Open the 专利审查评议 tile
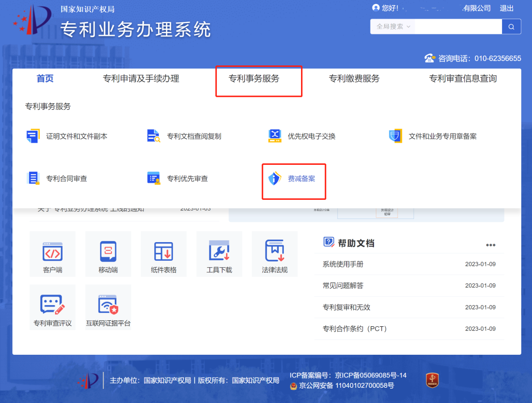The image size is (532, 403). coord(53,308)
